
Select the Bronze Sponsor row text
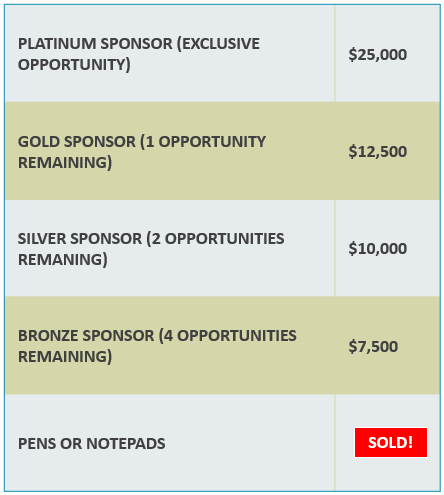(157, 346)
